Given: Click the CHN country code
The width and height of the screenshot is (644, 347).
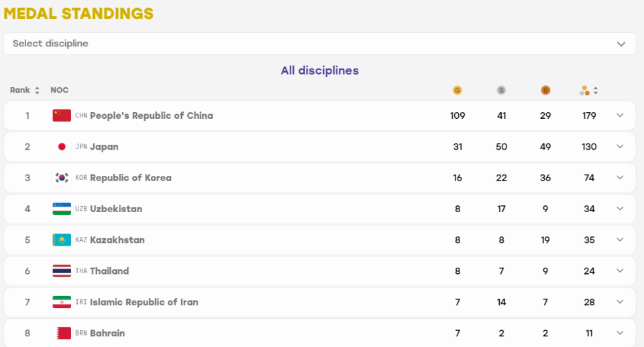Looking at the screenshot, I should pos(81,115).
